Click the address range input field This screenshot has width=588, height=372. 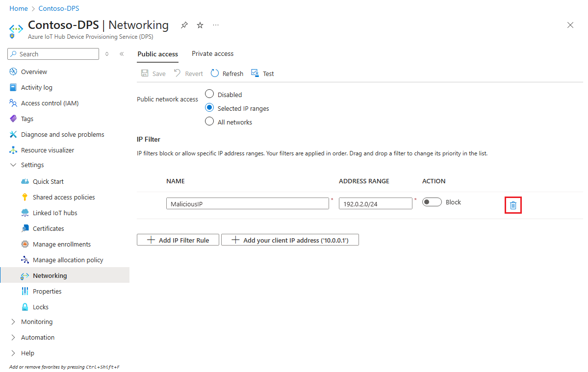pos(375,203)
